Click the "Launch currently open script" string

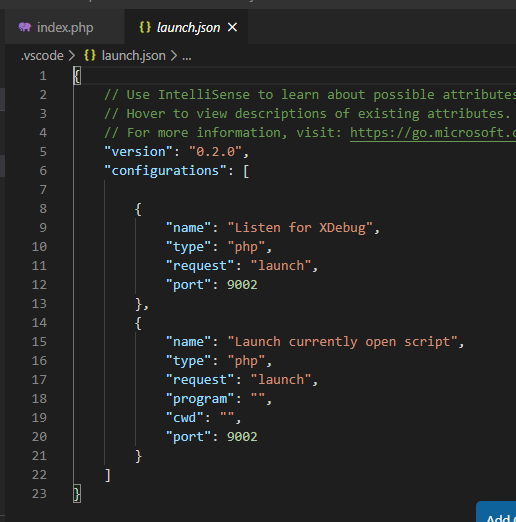(342, 342)
